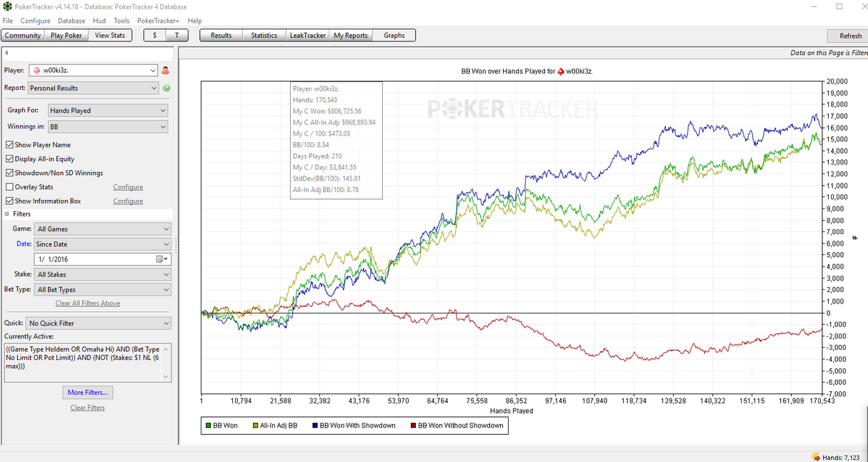The height and width of the screenshot is (462, 868).
Task: Click the green help icon beside Report
Action: pyautogui.click(x=166, y=88)
